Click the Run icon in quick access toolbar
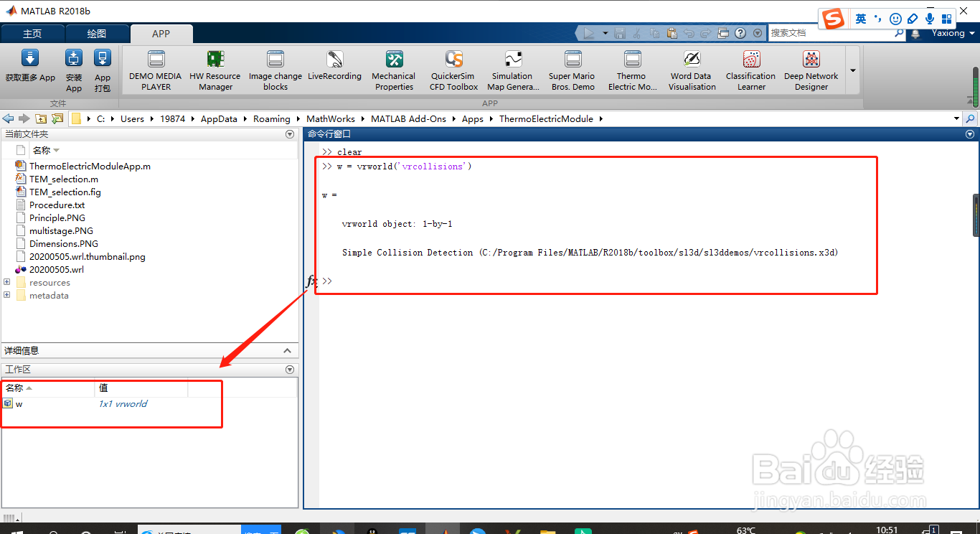This screenshot has height=534, width=980. click(588, 33)
